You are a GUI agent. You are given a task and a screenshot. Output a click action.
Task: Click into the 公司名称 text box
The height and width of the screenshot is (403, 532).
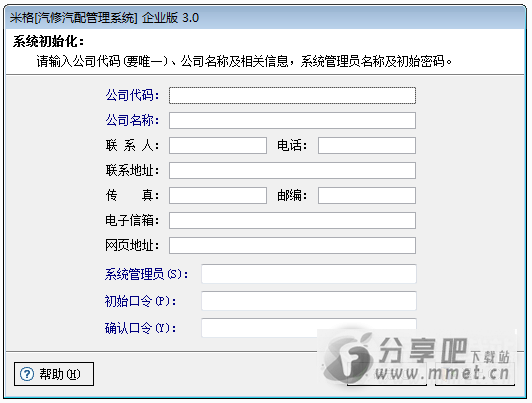pos(292,120)
